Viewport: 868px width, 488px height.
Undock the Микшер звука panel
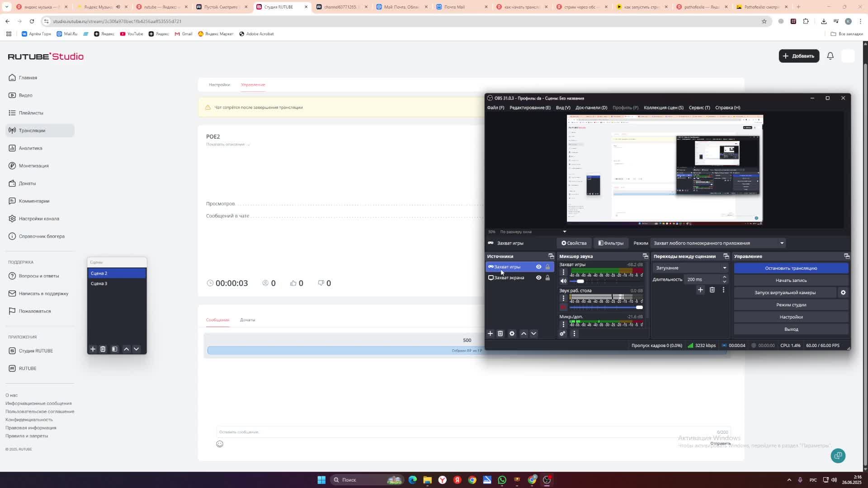645,256
